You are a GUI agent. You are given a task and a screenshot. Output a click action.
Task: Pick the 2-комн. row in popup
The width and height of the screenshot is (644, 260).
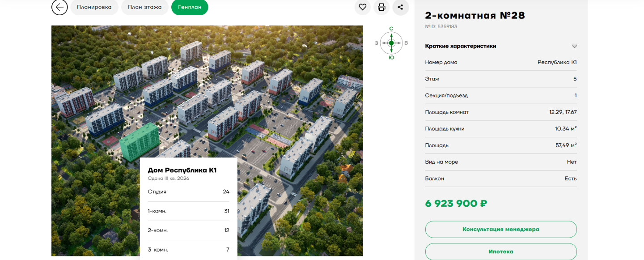(x=188, y=230)
